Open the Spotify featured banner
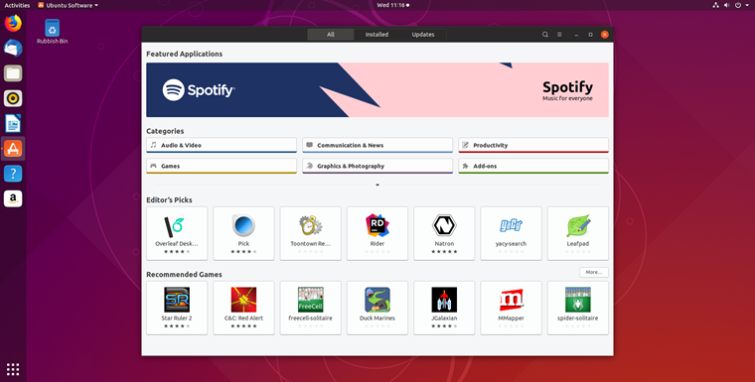This screenshot has height=382, width=755. tap(378, 90)
